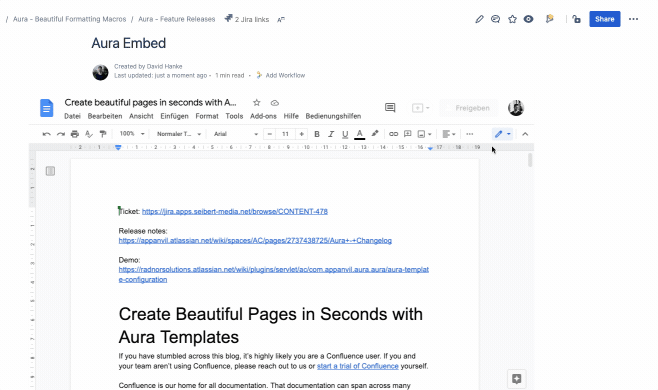The width and height of the screenshot is (658, 390).
Task: Open the Datei menu
Action: 72,116
